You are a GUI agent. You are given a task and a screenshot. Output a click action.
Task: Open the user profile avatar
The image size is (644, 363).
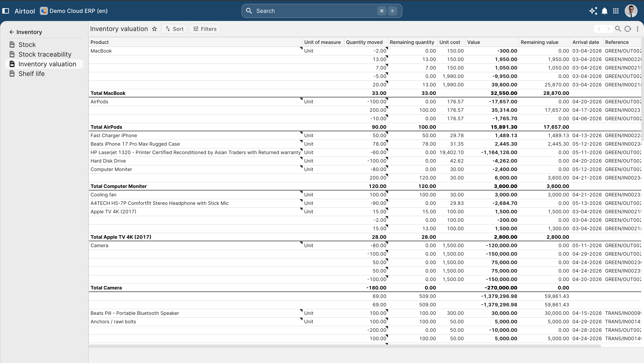[x=631, y=11]
